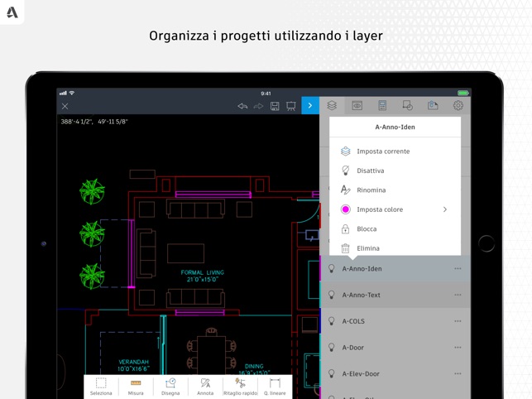Toggle lightbulb visibility for A-Door
Viewport: 532px width, 399px height.
(332, 348)
